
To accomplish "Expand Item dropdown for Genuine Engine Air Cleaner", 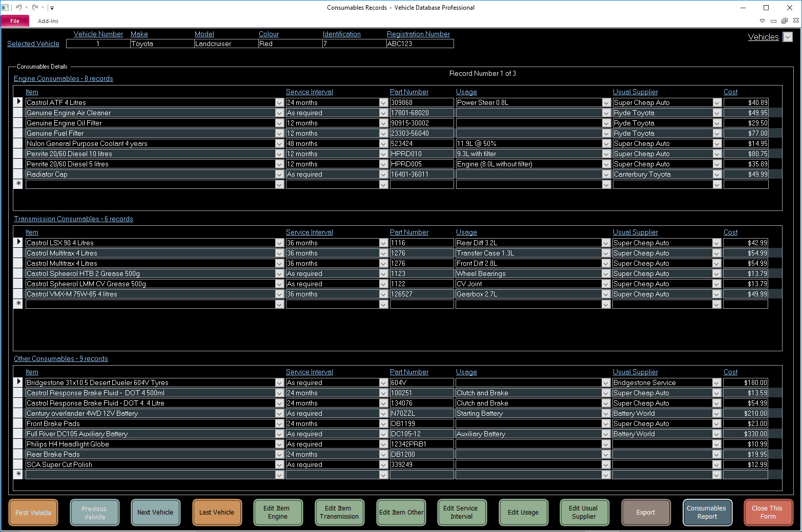I will [279, 113].
